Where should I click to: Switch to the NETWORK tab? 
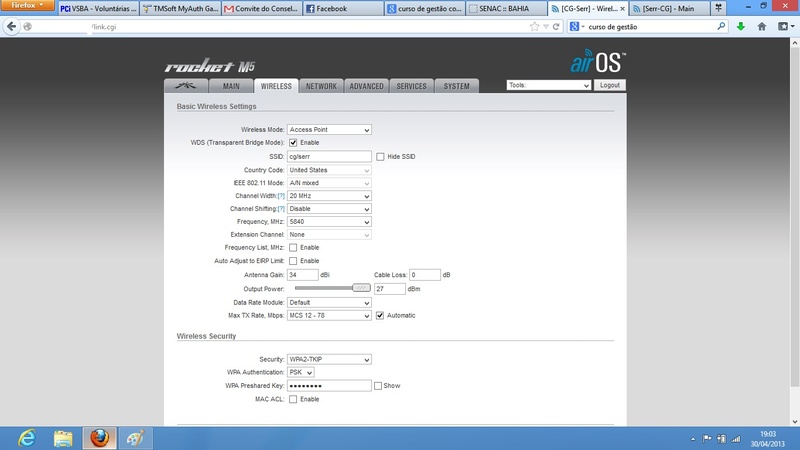321,86
